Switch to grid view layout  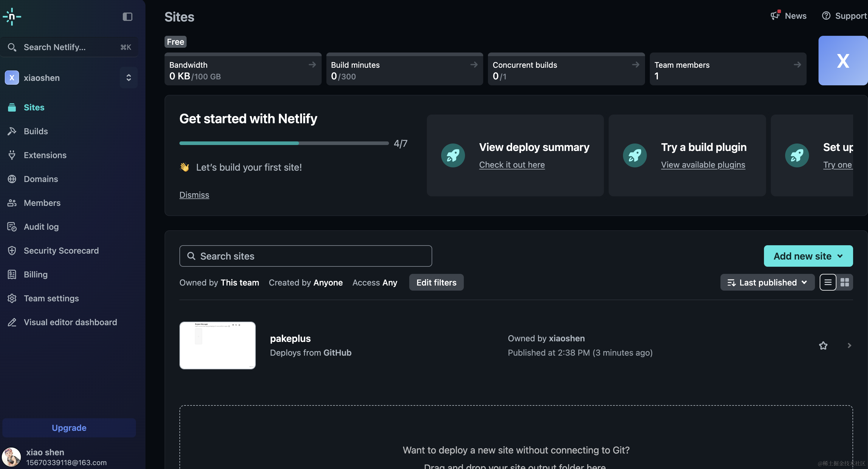click(x=844, y=282)
